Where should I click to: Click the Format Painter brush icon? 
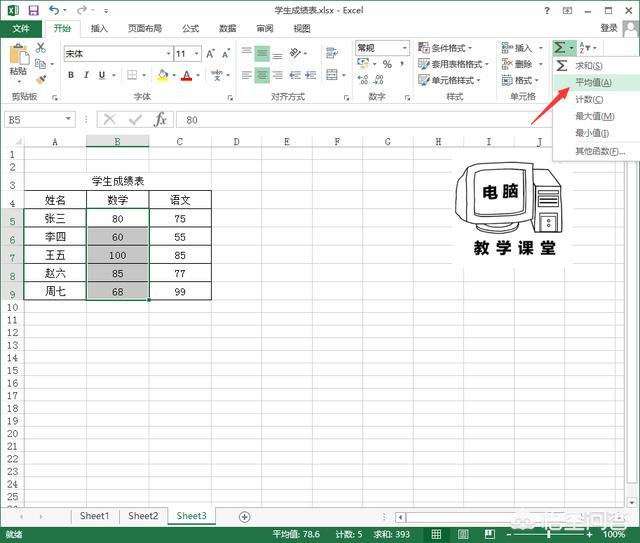(x=41, y=78)
